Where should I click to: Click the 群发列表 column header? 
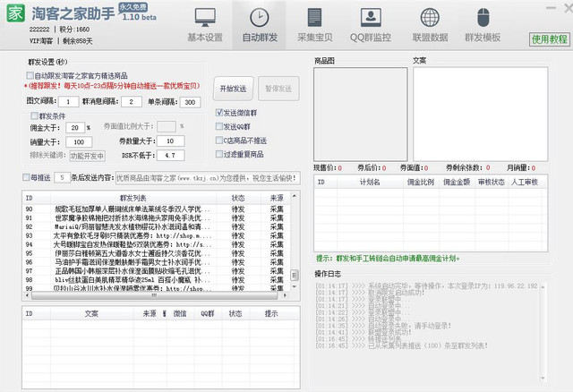coord(133,198)
